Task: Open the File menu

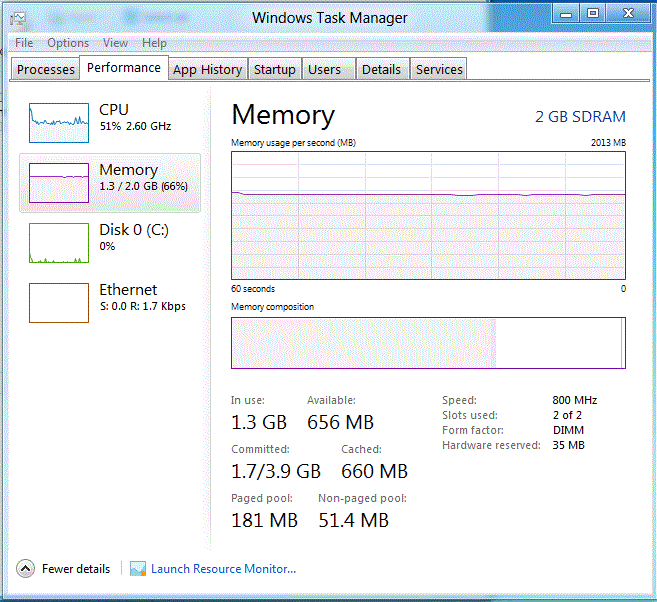Action: pyautogui.click(x=24, y=43)
